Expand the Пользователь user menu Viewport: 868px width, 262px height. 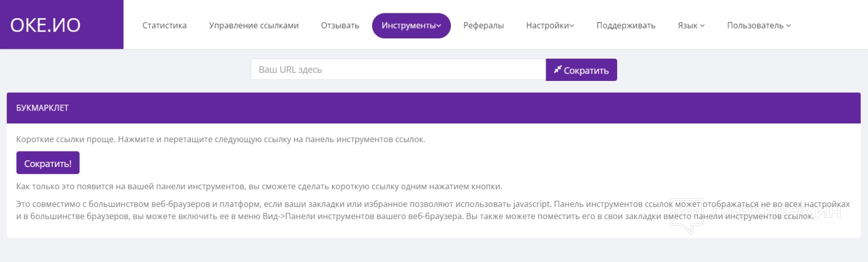pyautogui.click(x=759, y=25)
